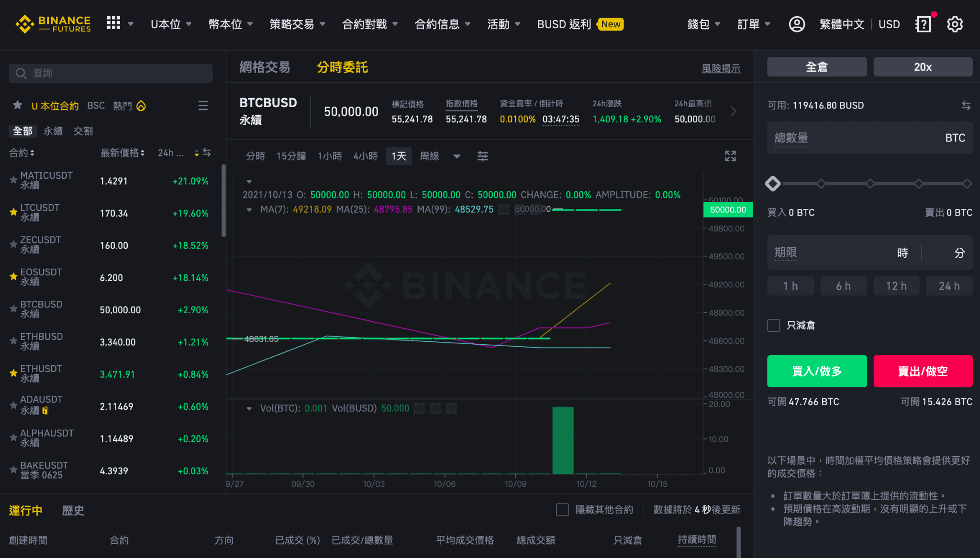This screenshot has width=980, height=558.
Task: Set duration to 24 h
Action: click(x=949, y=286)
